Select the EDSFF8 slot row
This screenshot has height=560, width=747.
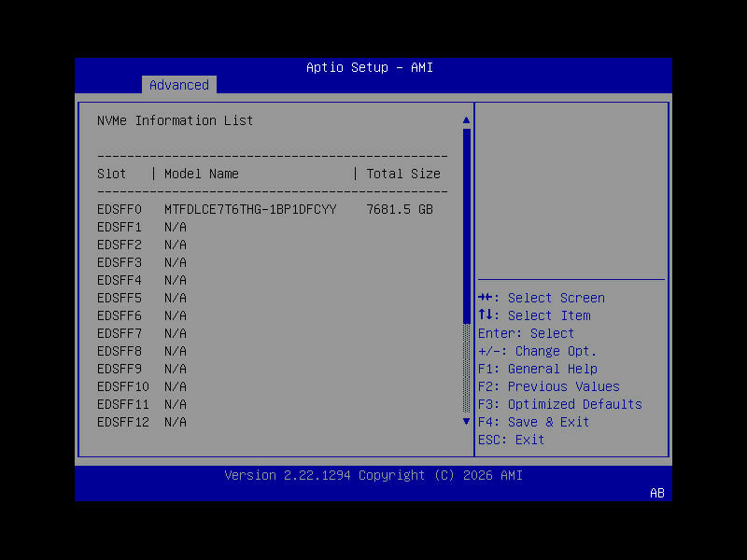[142, 351]
